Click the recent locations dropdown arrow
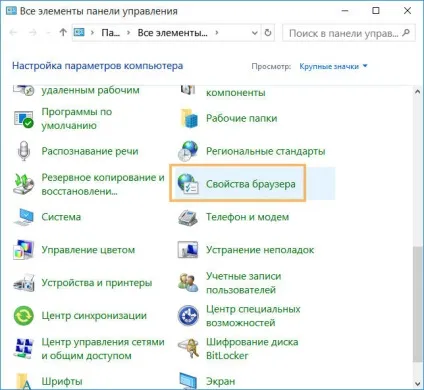 (x=48, y=33)
